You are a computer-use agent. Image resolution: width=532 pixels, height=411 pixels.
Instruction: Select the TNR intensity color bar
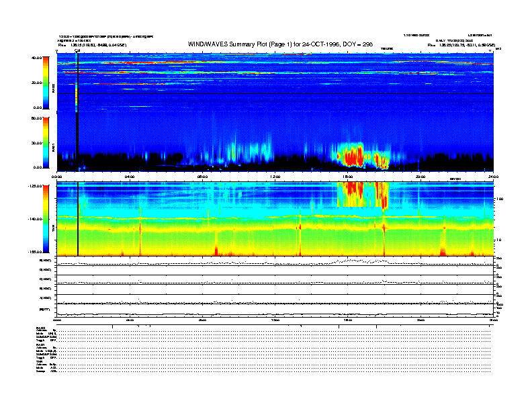(x=46, y=219)
